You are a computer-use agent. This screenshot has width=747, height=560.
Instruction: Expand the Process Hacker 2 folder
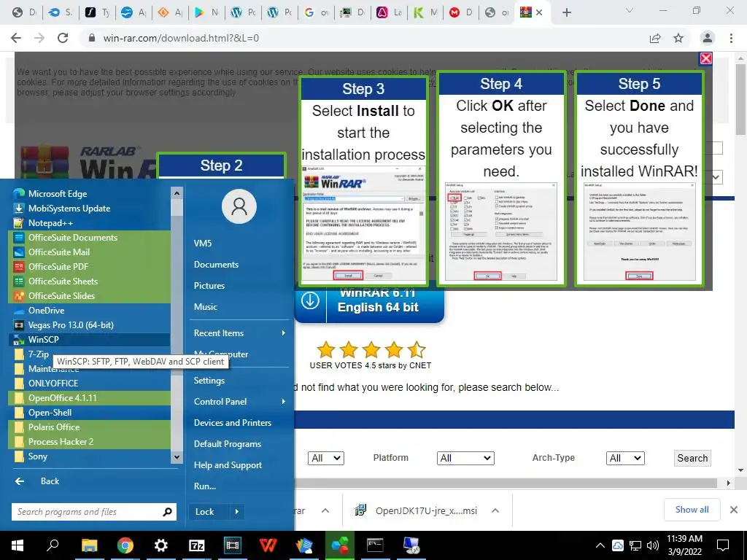(x=89, y=442)
